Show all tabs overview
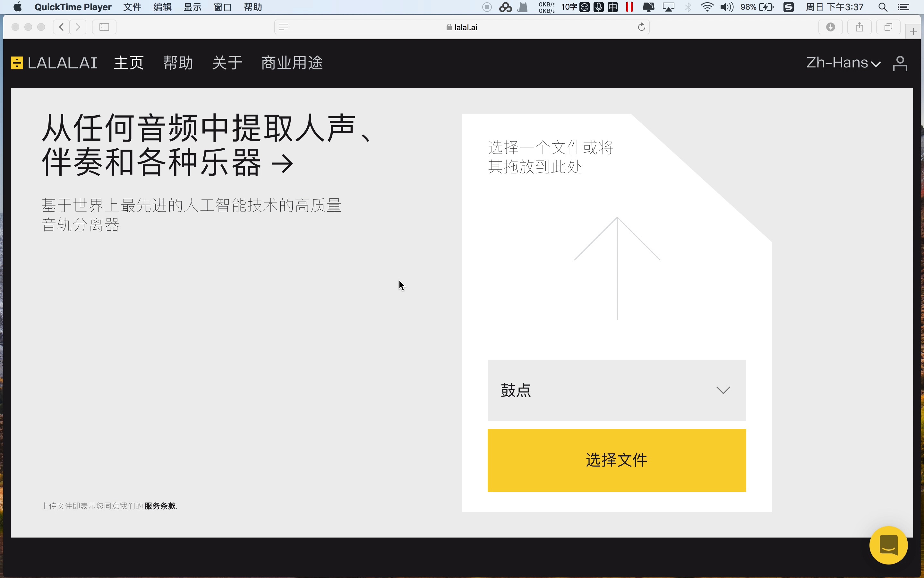 [x=888, y=27]
